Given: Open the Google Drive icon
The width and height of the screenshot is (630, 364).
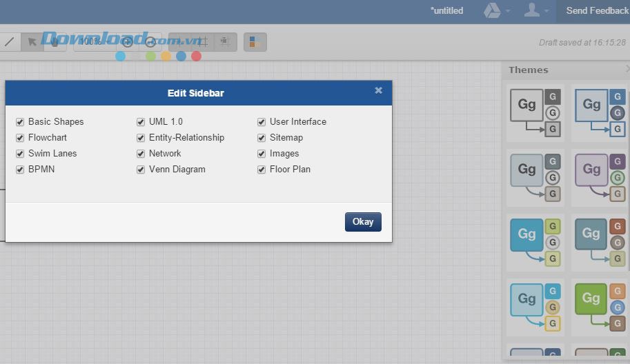Looking at the screenshot, I should pos(491,10).
